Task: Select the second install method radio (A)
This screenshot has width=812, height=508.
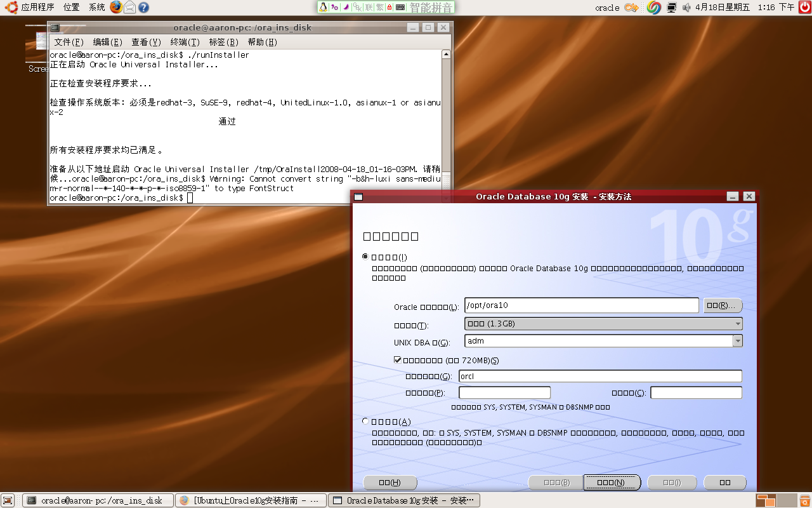Action: (x=365, y=421)
